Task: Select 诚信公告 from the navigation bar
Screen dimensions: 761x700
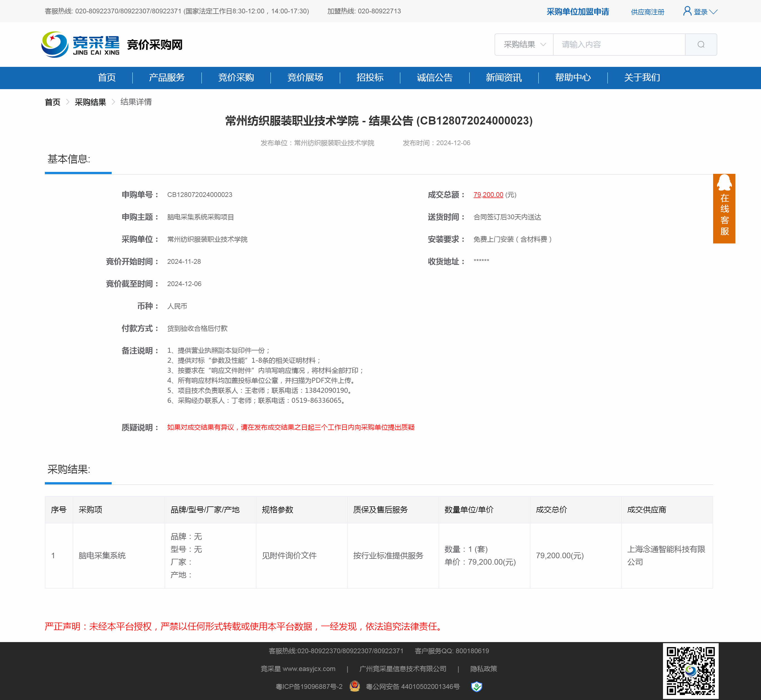Action: pyautogui.click(x=435, y=78)
